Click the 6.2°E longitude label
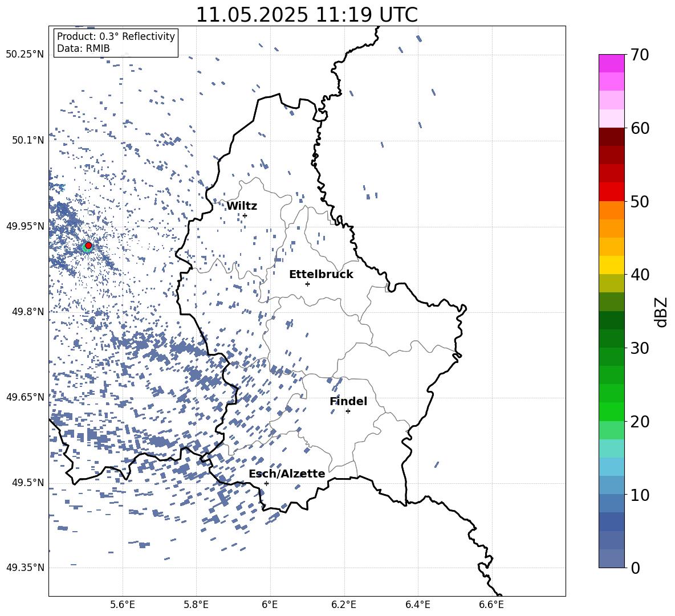The width and height of the screenshot is (675, 616). 344,605
